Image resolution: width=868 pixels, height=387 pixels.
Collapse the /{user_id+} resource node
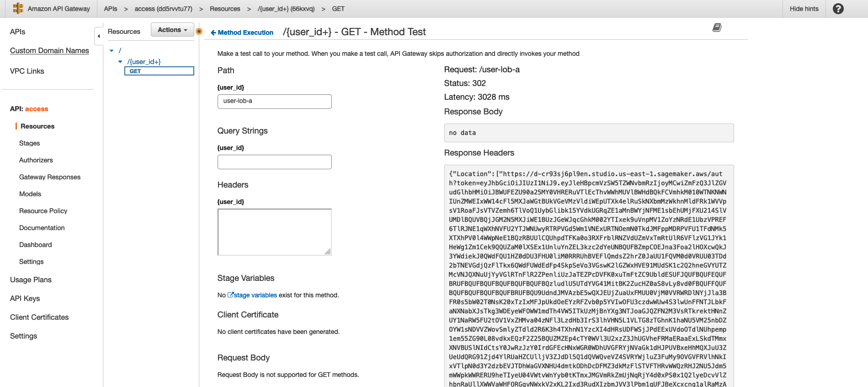click(120, 62)
